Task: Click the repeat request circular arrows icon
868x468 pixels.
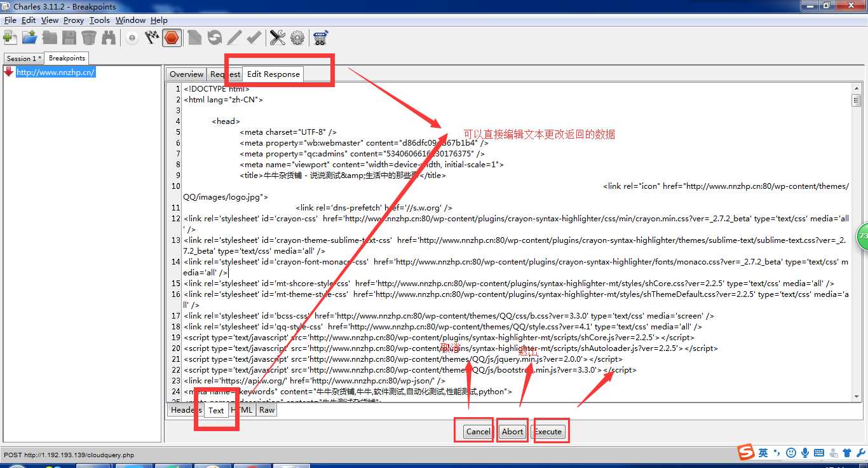Action: click(x=215, y=38)
